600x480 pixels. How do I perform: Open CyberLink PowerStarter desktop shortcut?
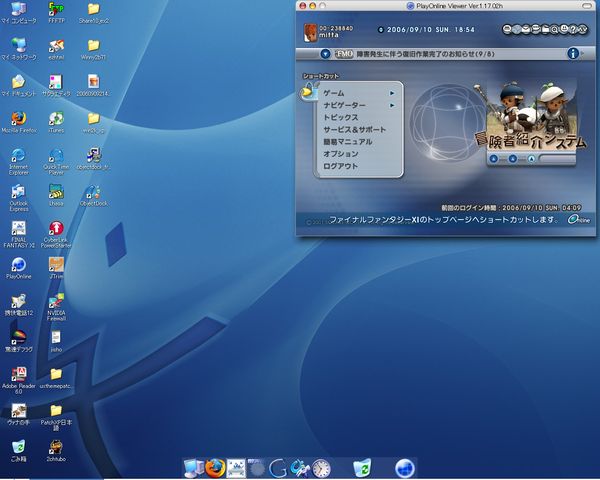(56, 234)
